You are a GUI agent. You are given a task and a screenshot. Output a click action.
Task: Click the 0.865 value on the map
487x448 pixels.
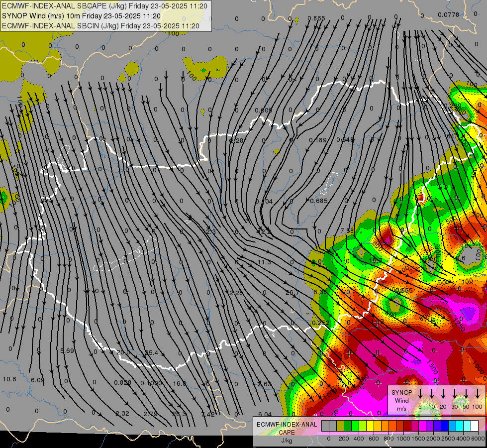coord(316,18)
